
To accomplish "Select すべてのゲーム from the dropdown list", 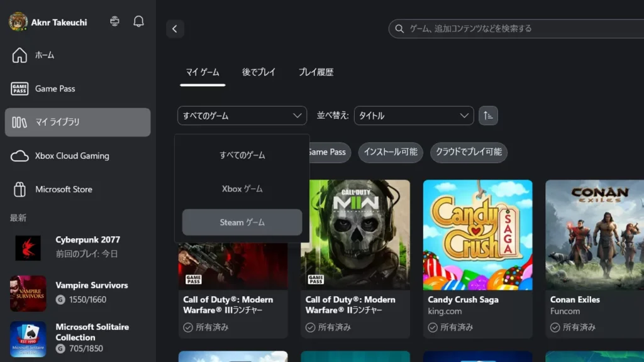I will (242, 155).
